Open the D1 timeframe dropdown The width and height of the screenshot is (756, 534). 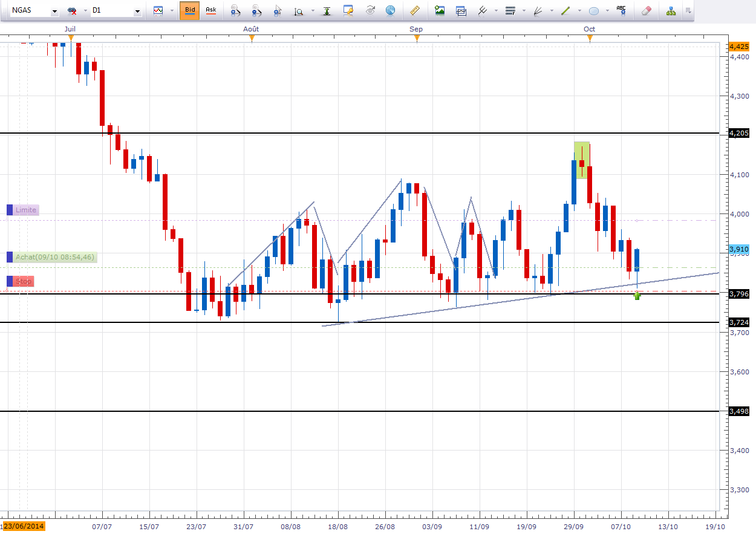pyautogui.click(x=138, y=11)
